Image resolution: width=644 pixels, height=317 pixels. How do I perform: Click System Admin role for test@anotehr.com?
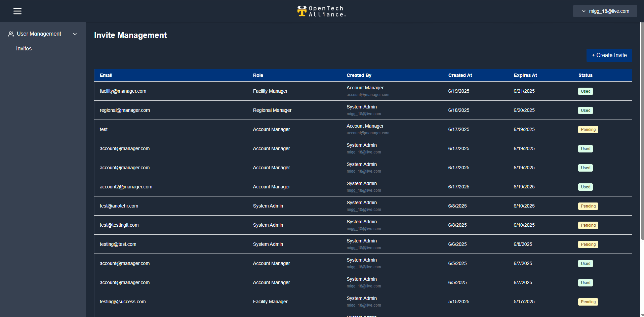pos(268,206)
